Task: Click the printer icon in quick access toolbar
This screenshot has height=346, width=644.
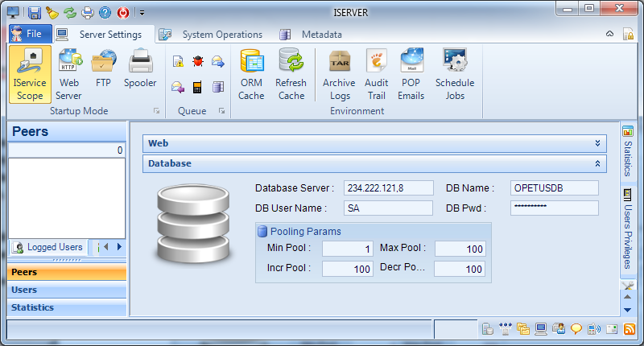Action: point(88,13)
